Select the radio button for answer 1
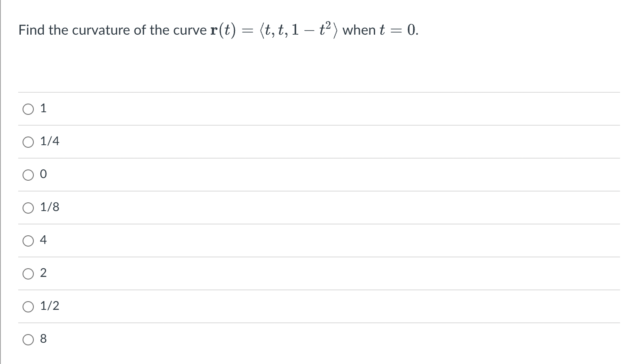This screenshot has height=364, width=627. coord(28,109)
